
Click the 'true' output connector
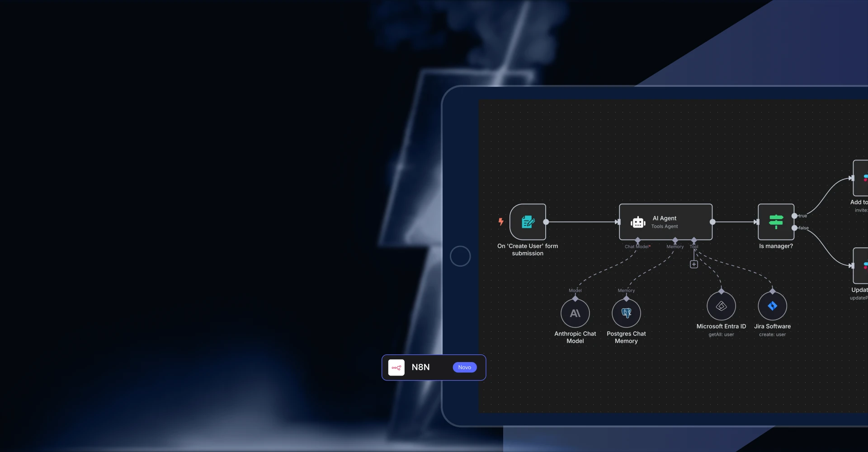794,216
